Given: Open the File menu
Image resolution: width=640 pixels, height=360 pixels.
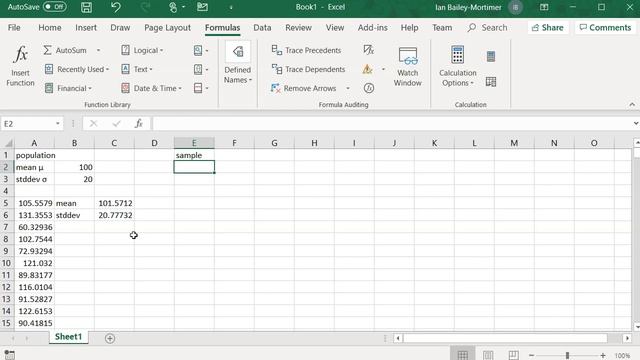Looking at the screenshot, I should click(x=14, y=28).
